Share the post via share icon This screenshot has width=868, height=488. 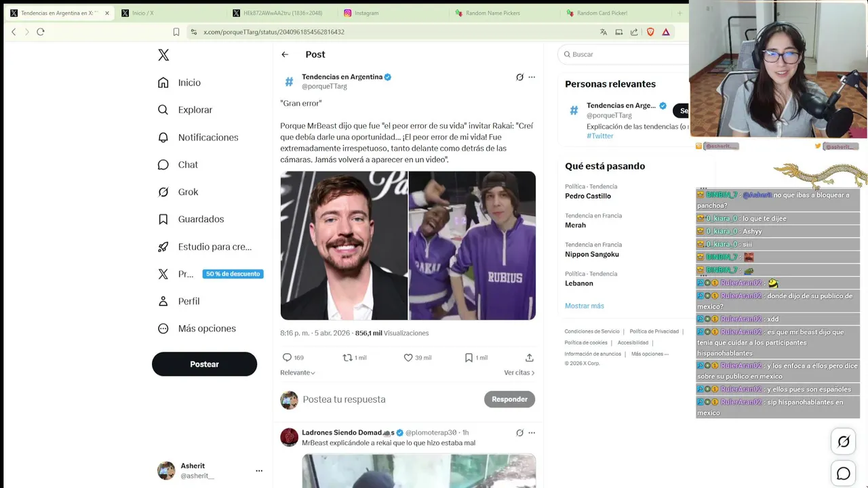pyautogui.click(x=530, y=357)
